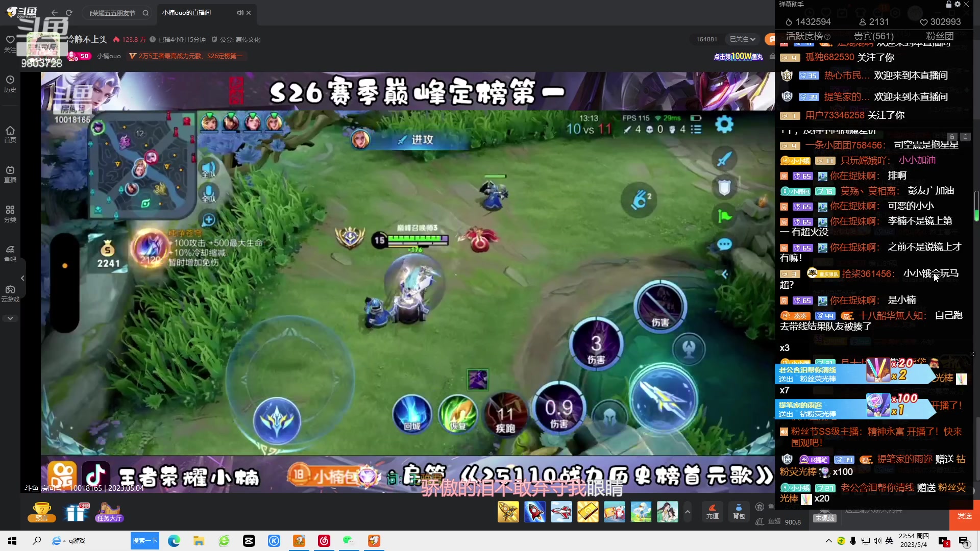
Task: Open the 已关注 follow dropdown
Action: [x=742, y=39]
